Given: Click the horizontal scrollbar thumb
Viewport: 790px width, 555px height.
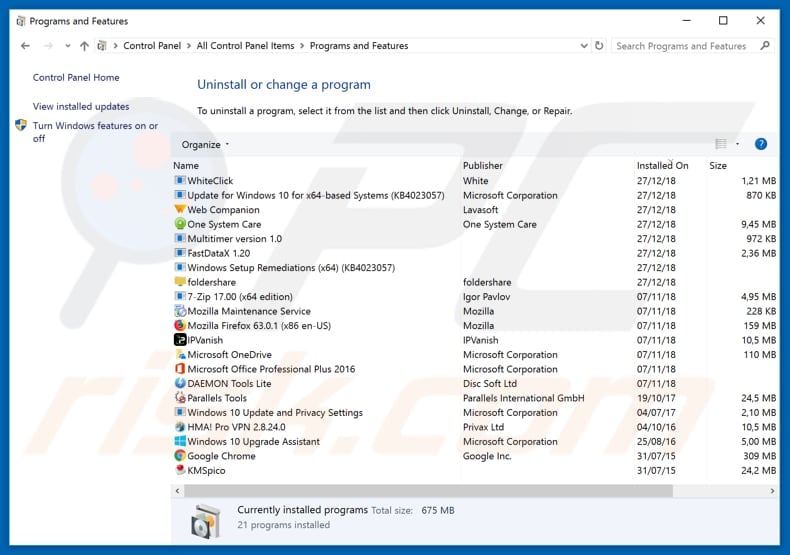Looking at the screenshot, I should 428,491.
